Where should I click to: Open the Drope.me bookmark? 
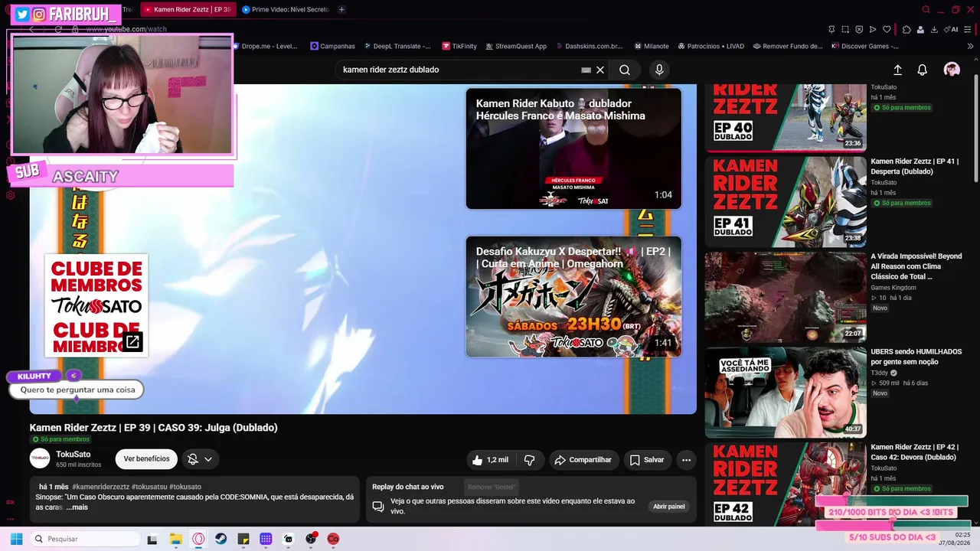coord(264,46)
